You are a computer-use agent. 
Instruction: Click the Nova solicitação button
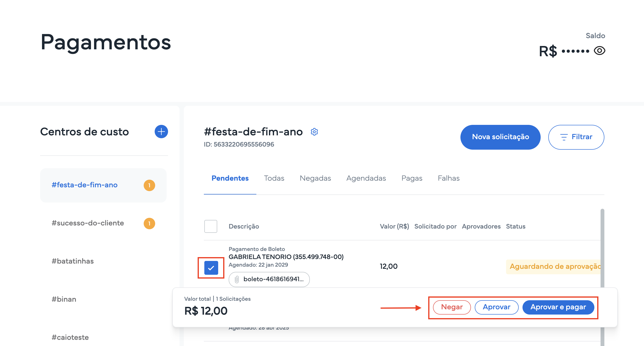pyautogui.click(x=500, y=137)
